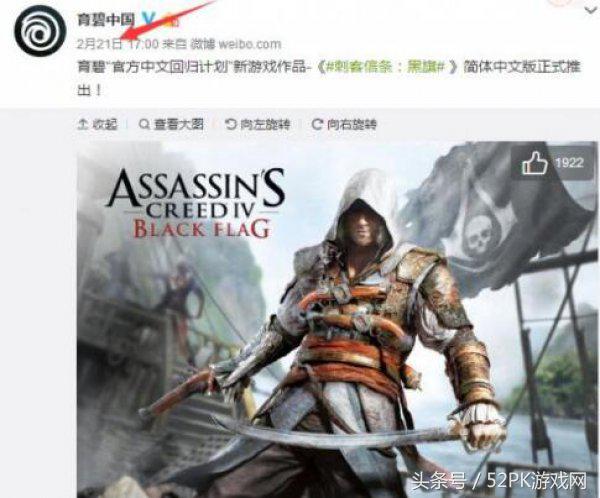Viewport: 600px width, 498px height.
Task: Rotate image with the clockwise arrow icon
Action: pos(317,124)
